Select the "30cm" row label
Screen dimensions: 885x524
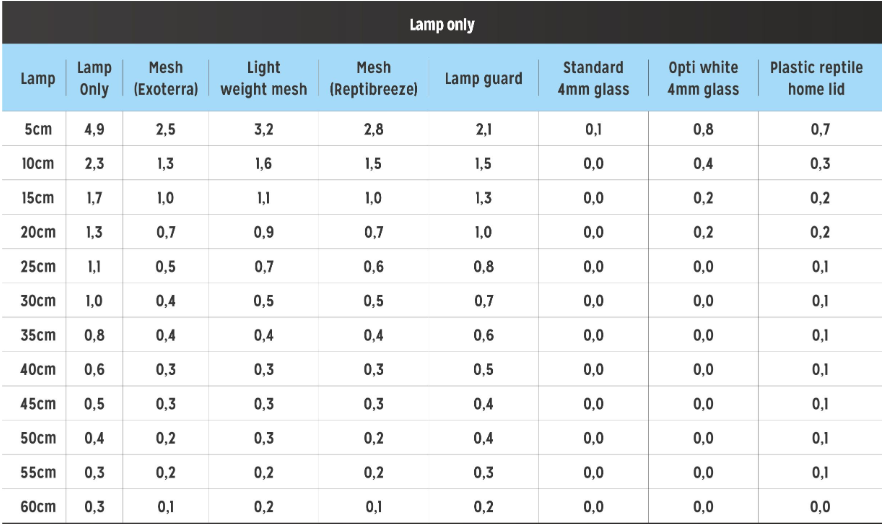pos(38,301)
